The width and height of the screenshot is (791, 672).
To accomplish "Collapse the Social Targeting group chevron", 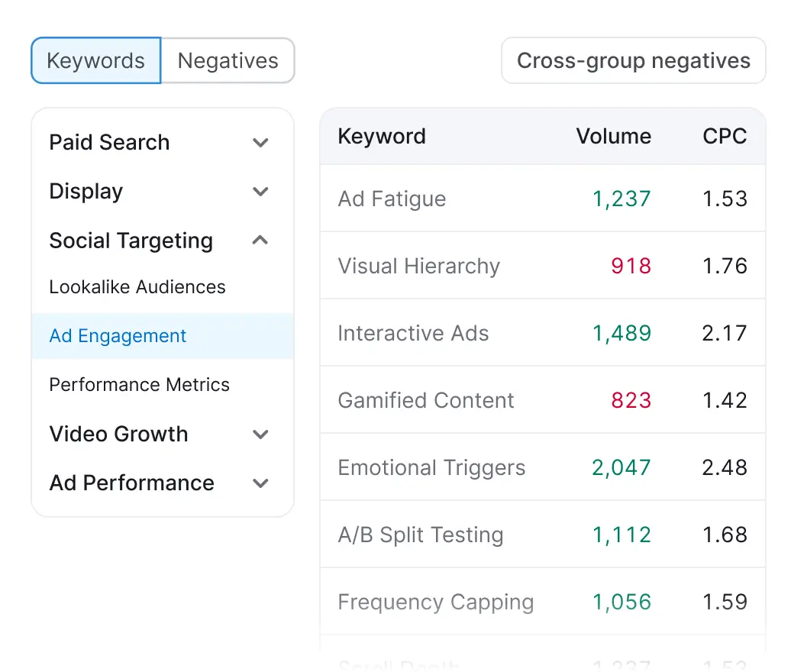I will 260,241.
